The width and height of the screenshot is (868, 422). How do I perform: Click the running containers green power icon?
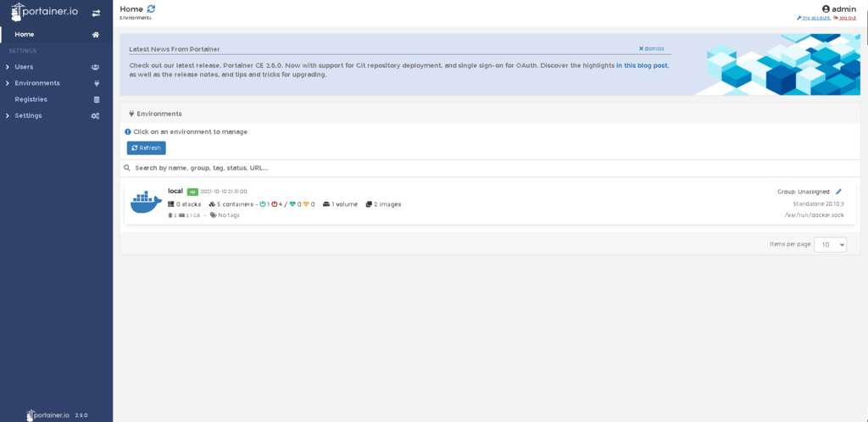click(x=263, y=204)
